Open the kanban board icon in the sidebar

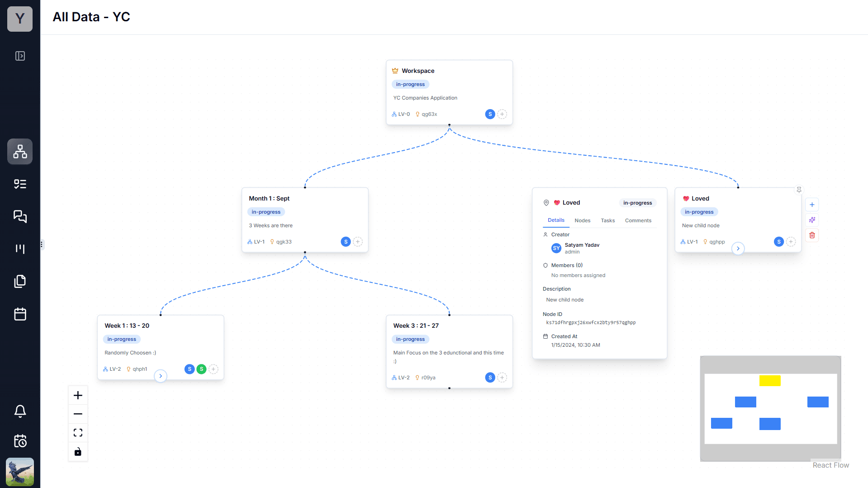pos(20,249)
